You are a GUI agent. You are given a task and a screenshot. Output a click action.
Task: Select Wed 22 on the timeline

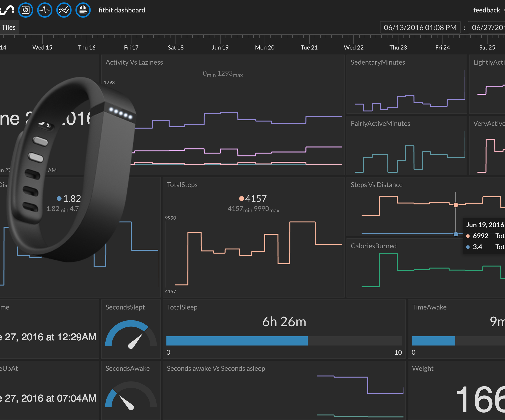coord(354,47)
